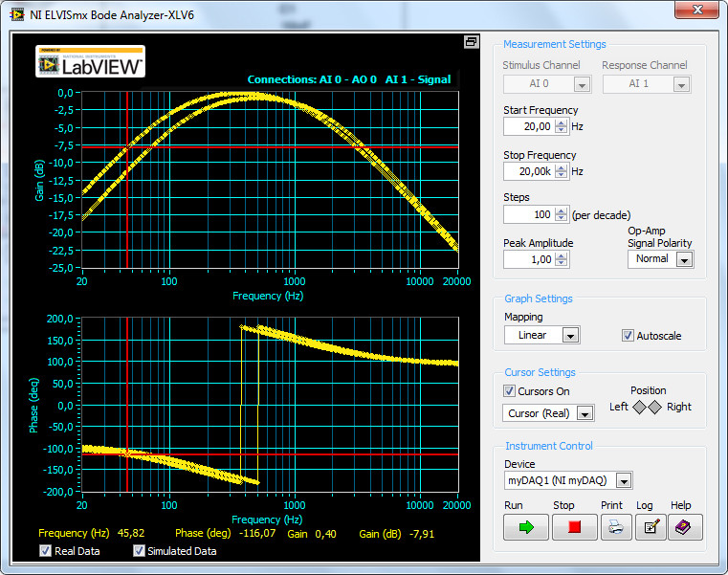728x575 pixels.
Task: Click the graph resize icon in plot corner
Action: click(x=471, y=42)
